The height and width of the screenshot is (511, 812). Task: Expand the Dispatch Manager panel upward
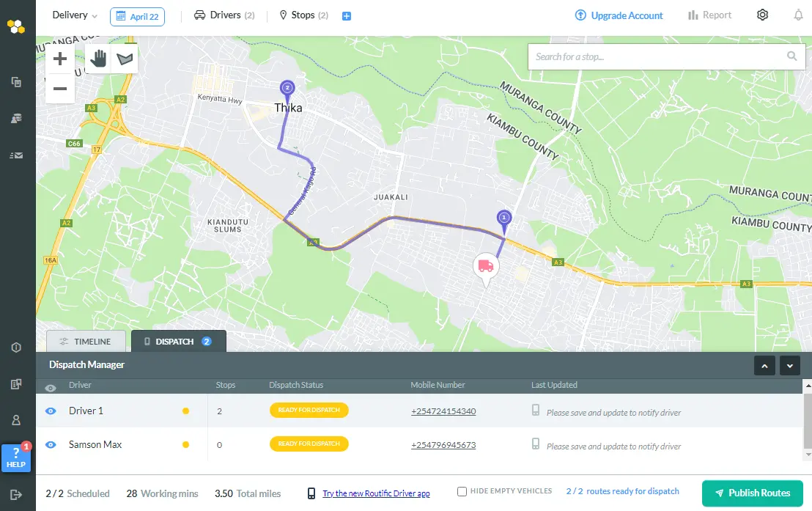[764, 365]
